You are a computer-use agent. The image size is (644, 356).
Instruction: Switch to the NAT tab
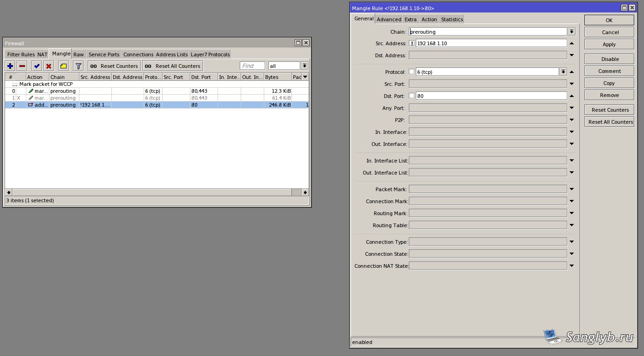coord(43,54)
